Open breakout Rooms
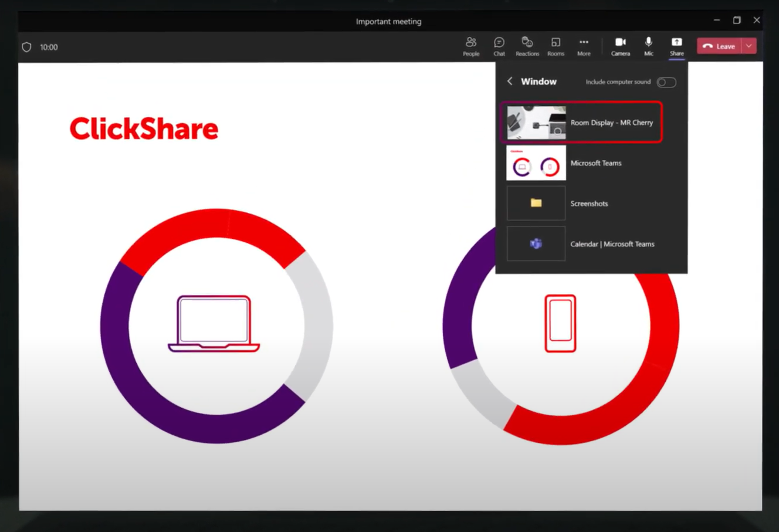The image size is (779, 532). tap(556, 46)
